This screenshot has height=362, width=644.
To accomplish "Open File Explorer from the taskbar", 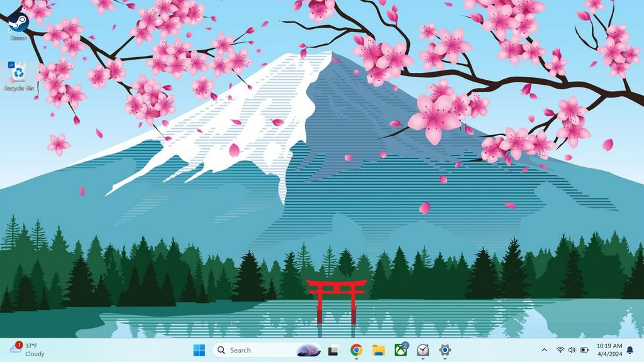I will (x=378, y=350).
